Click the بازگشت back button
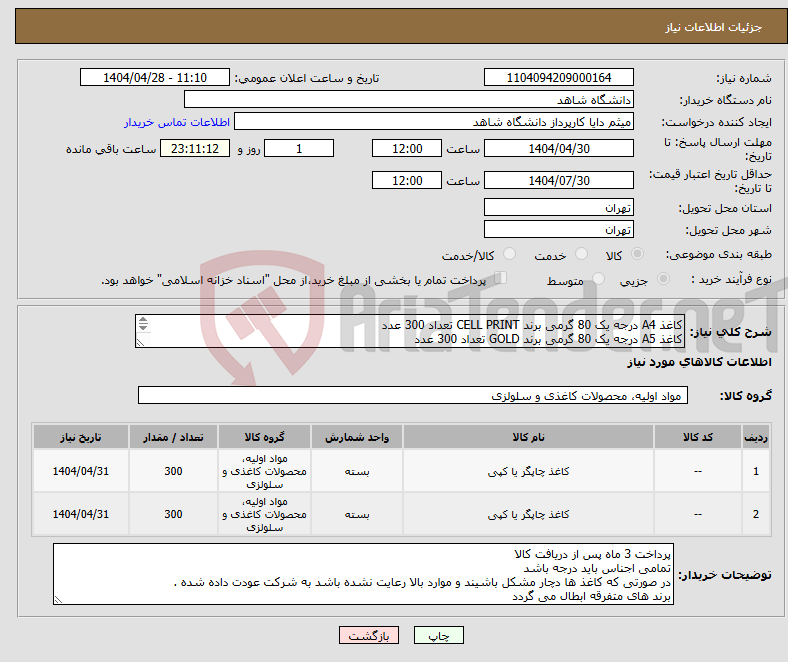Viewport: 788px width, 662px height. coord(369,635)
